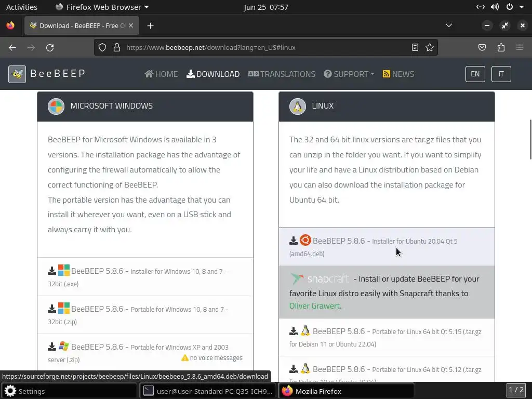Image resolution: width=532 pixels, height=399 pixels.
Task: Click the power icon in top bar
Action: point(510,7)
